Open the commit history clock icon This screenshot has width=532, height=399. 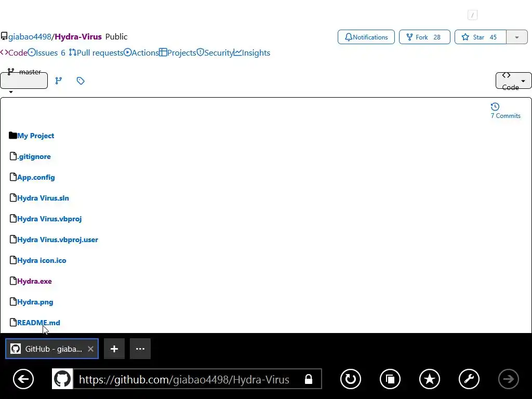tap(495, 107)
